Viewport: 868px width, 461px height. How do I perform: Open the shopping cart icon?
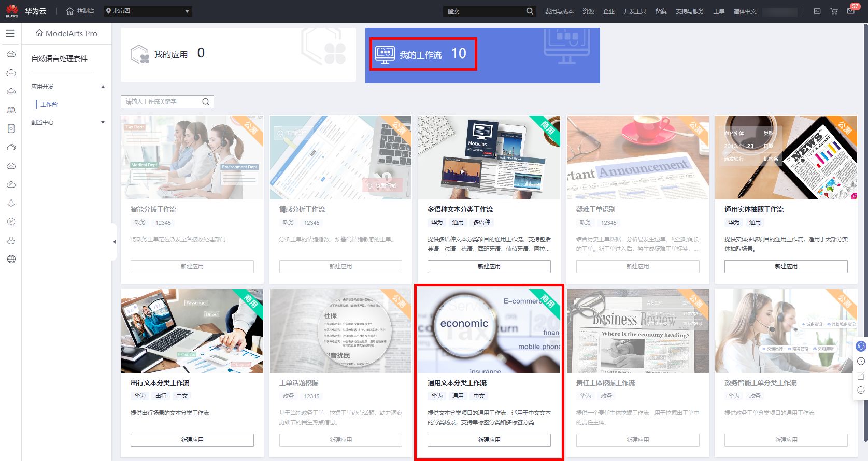click(x=834, y=11)
